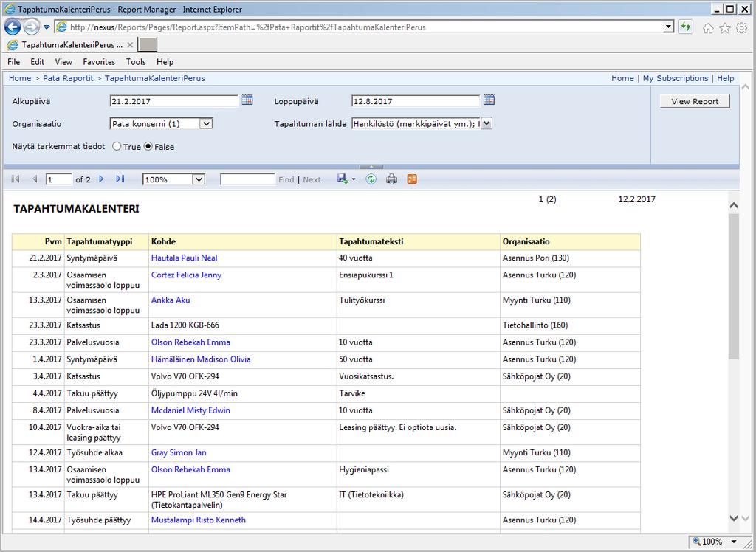
Task: Click the address bar URL
Action: [248, 27]
